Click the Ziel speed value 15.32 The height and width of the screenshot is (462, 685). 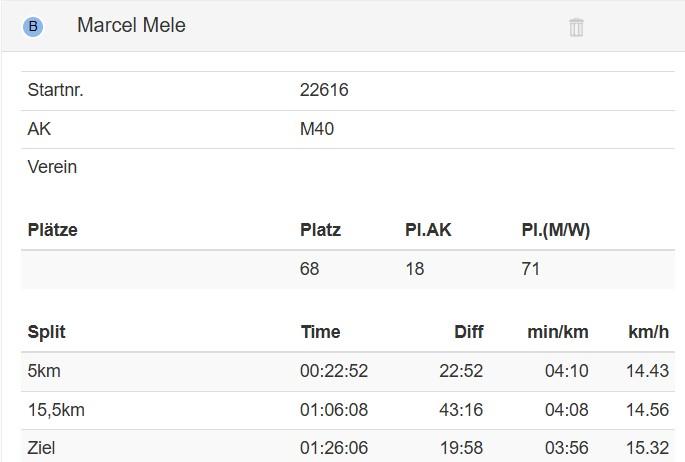pyautogui.click(x=647, y=448)
